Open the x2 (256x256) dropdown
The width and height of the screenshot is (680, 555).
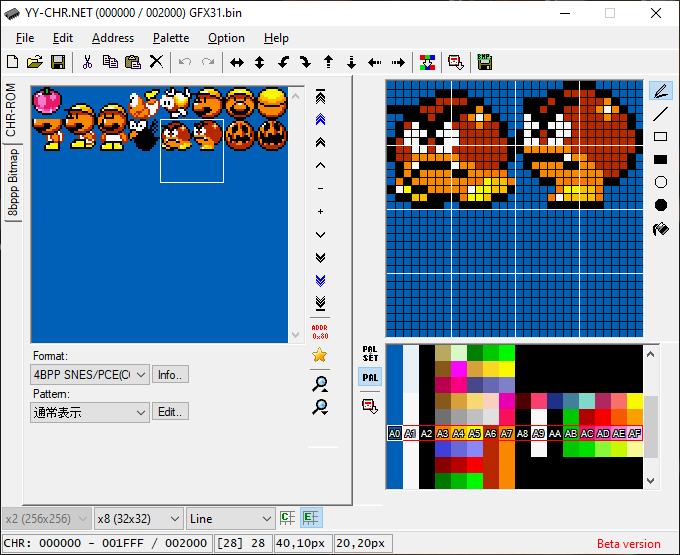[x=46, y=519]
